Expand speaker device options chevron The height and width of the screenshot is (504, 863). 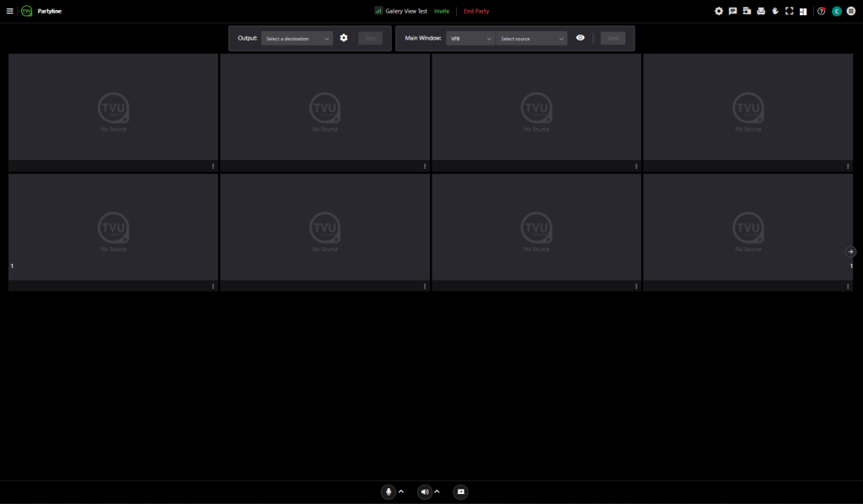(x=437, y=492)
